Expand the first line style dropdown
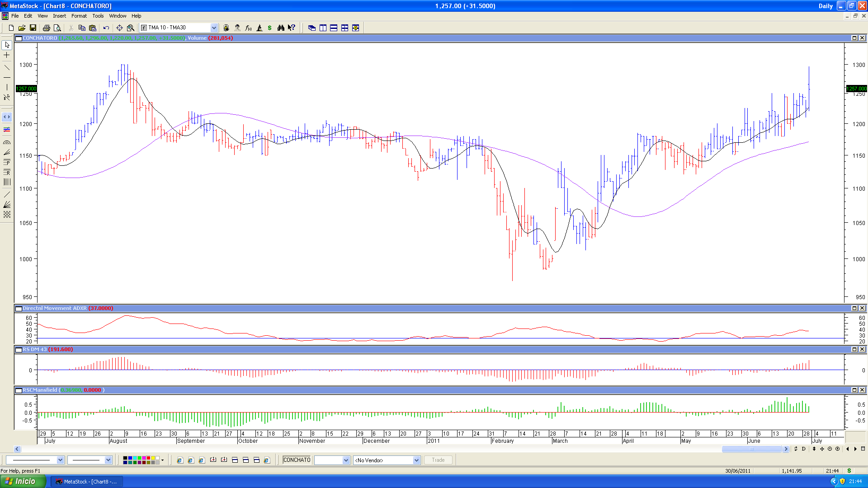The width and height of the screenshot is (868, 488). [x=60, y=460]
